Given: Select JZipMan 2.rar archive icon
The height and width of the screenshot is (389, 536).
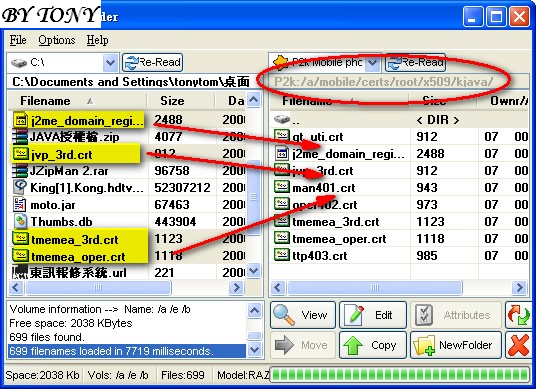Looking at the screenshot, I should click(20, 171).
